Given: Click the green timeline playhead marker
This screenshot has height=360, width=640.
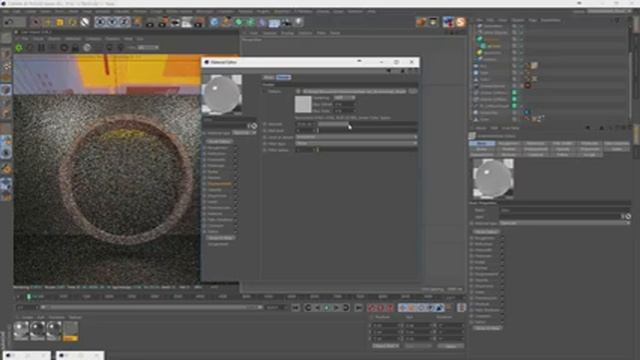Looking at the screenshot, I should point(29,297).
